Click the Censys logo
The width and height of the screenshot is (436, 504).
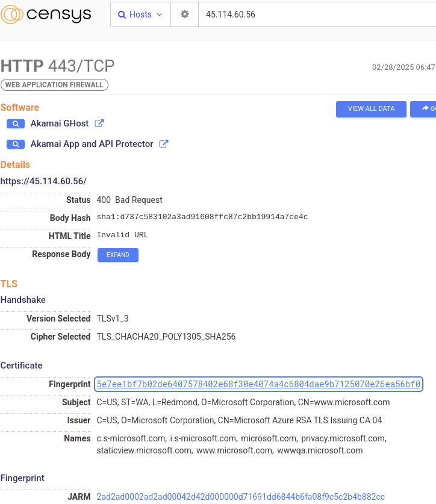(x=46, y=14)
